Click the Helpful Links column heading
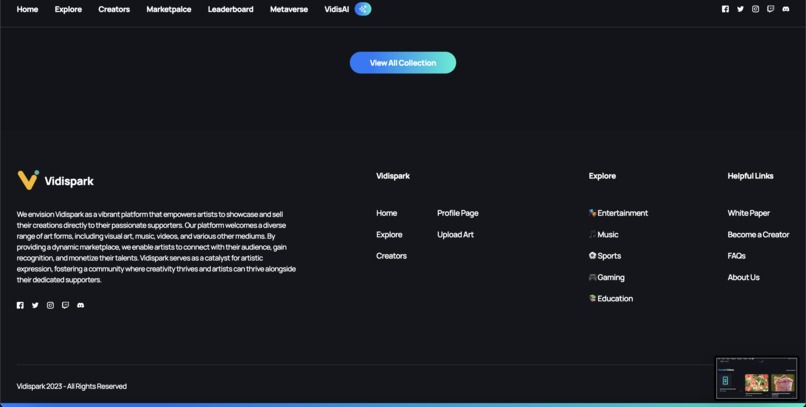Screen dimensions: 806x407 tap(750, 176)
